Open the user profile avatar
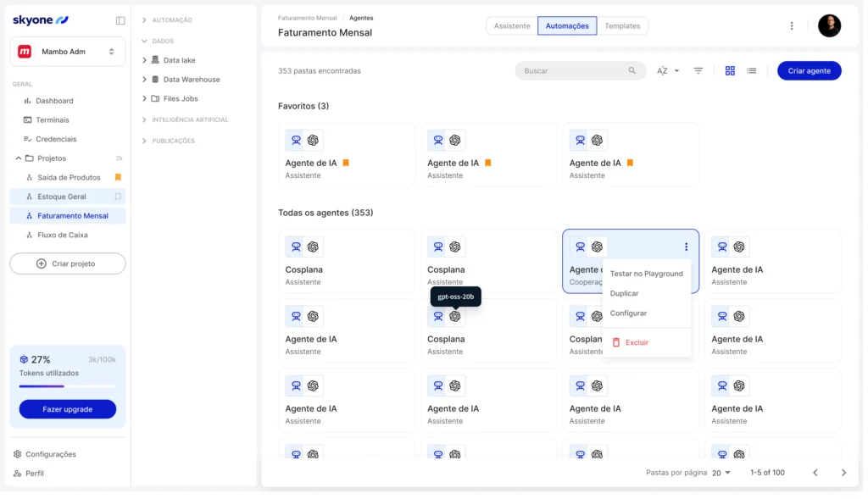The image size is (868, 499). tap(829, 26)
